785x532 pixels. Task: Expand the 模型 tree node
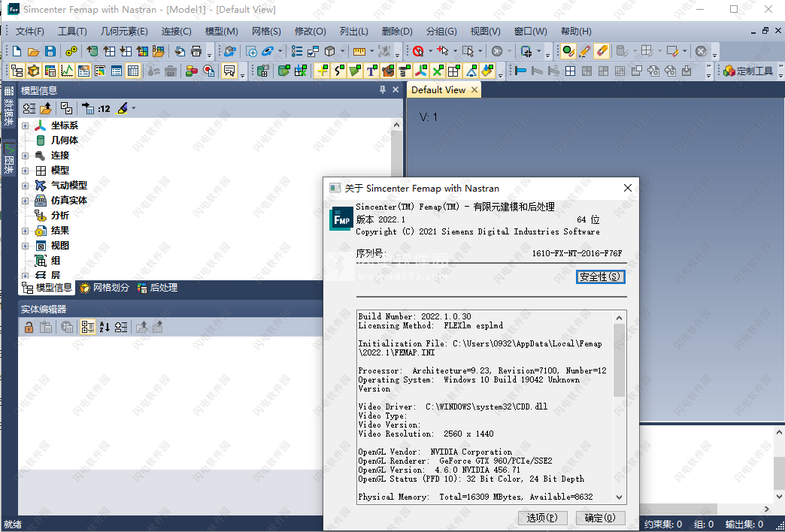(25, 171)
